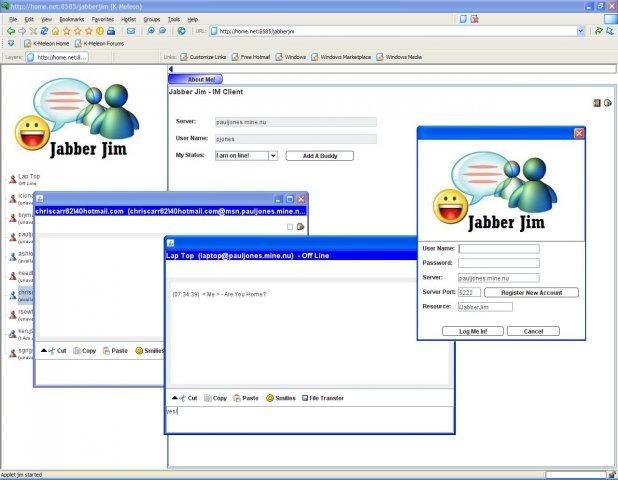The width and height of the screenshot is (618, 480).
Task: Click Paste in the chriscarr chat toolbar
Action: click(115, 350)
